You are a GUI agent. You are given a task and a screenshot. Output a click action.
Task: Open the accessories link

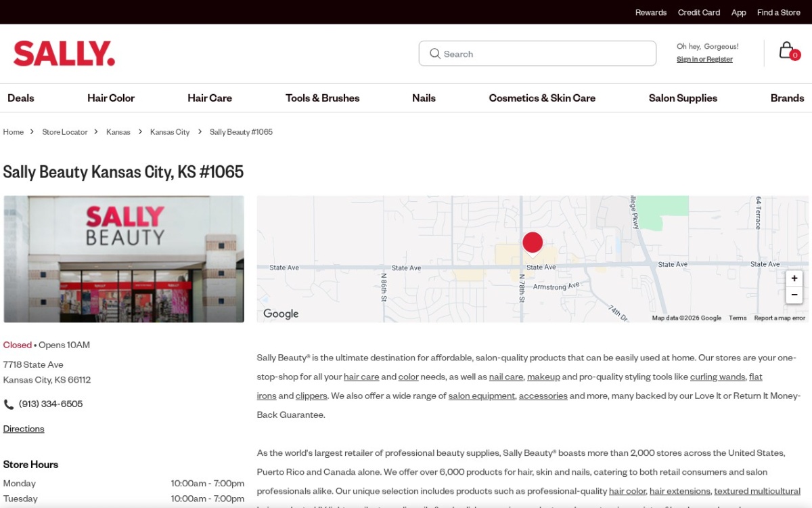pos(543,396)
